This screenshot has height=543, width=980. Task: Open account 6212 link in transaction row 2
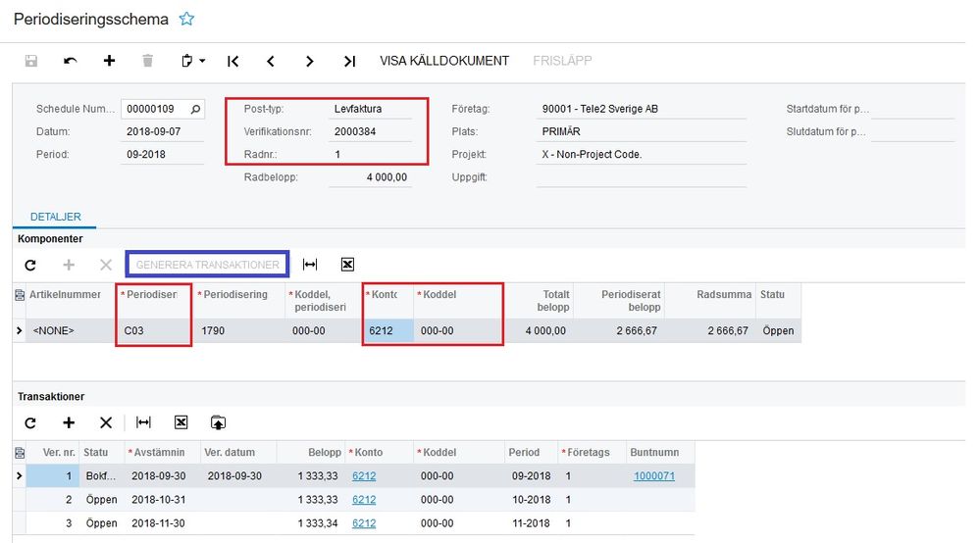pyautogui.click(x=364, y=500)
